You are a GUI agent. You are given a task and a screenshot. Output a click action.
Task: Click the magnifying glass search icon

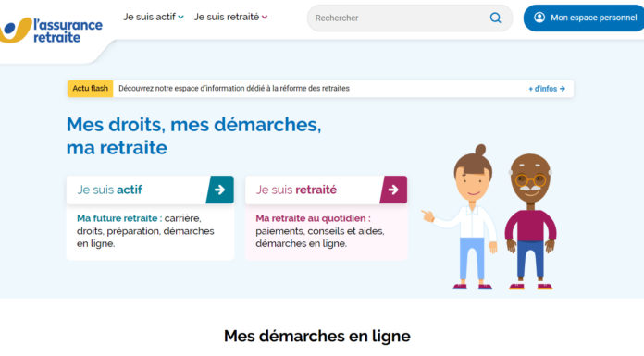(x=495, y=18)
